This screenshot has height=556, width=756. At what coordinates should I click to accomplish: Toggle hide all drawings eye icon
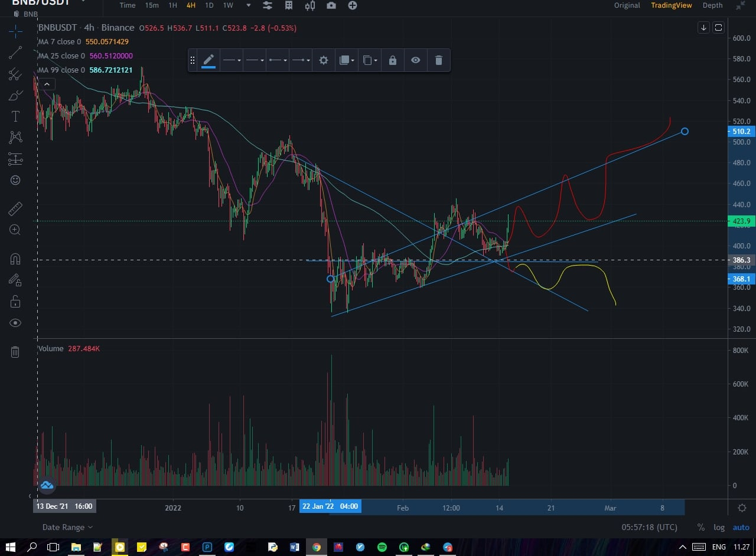[15, 323]
